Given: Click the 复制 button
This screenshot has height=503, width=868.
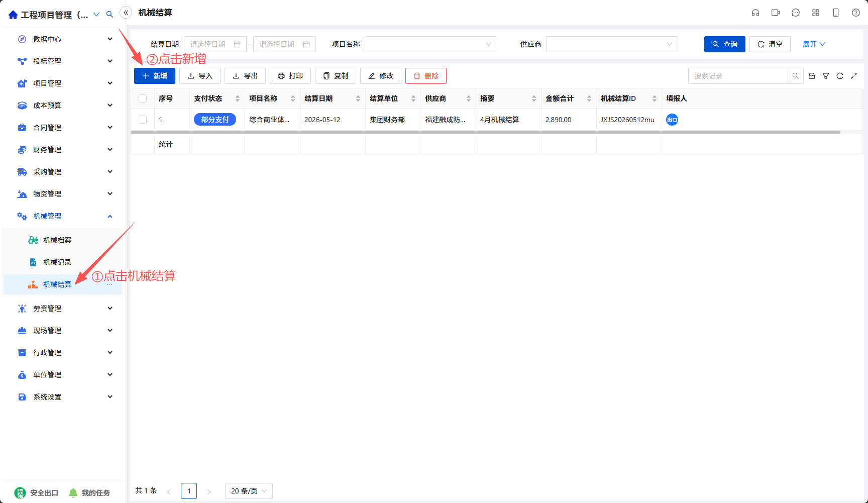Looking at the screenshot, I should tap(336, 76).
